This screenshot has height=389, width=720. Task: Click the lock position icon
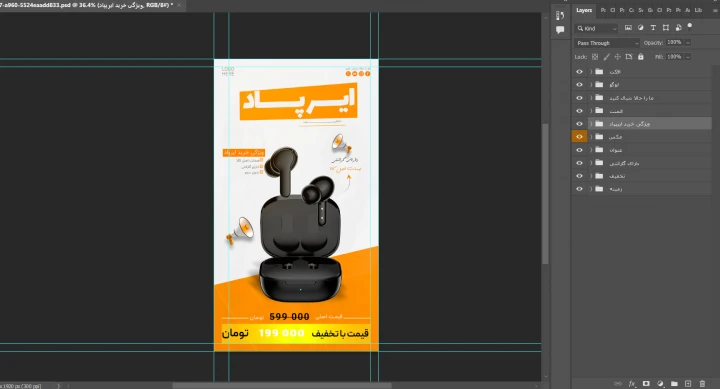click(x=618, y=57)
